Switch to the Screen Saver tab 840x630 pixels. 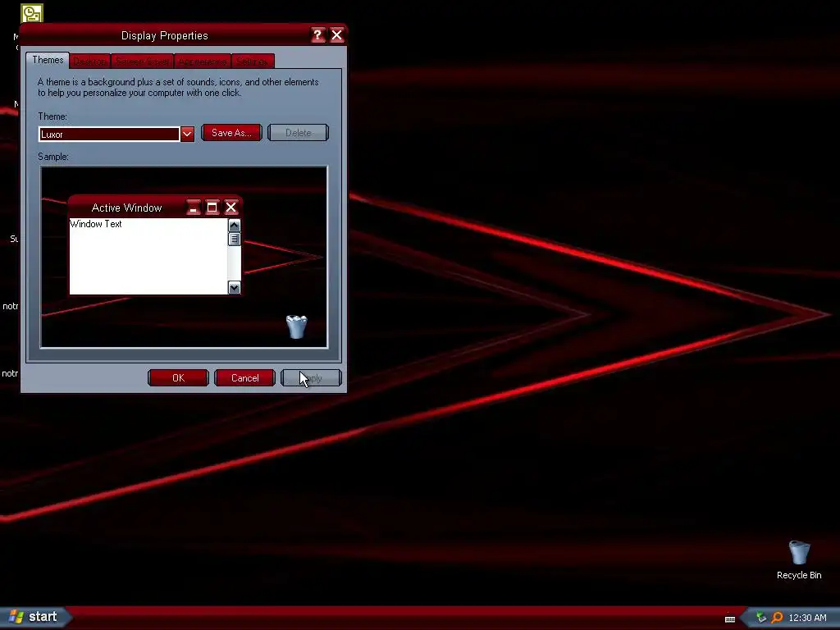click(x=143, y=62)
